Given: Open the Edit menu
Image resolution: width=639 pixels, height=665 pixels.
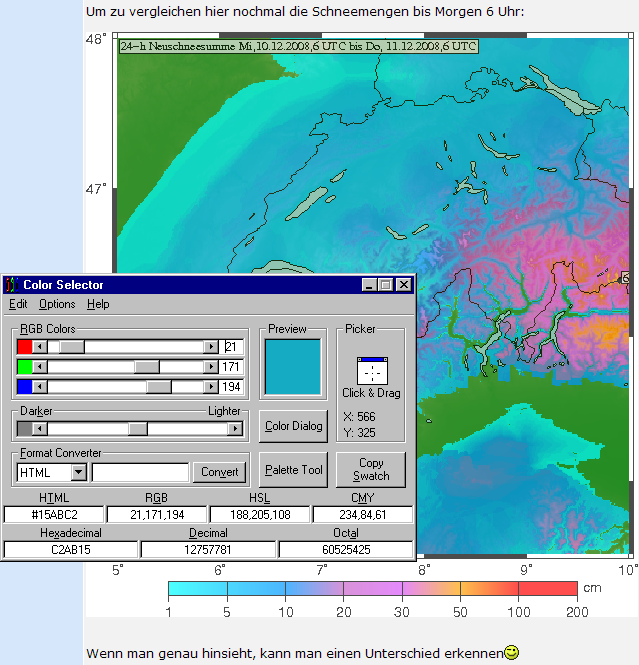Looking at the screenshot, I should (18, 304).
